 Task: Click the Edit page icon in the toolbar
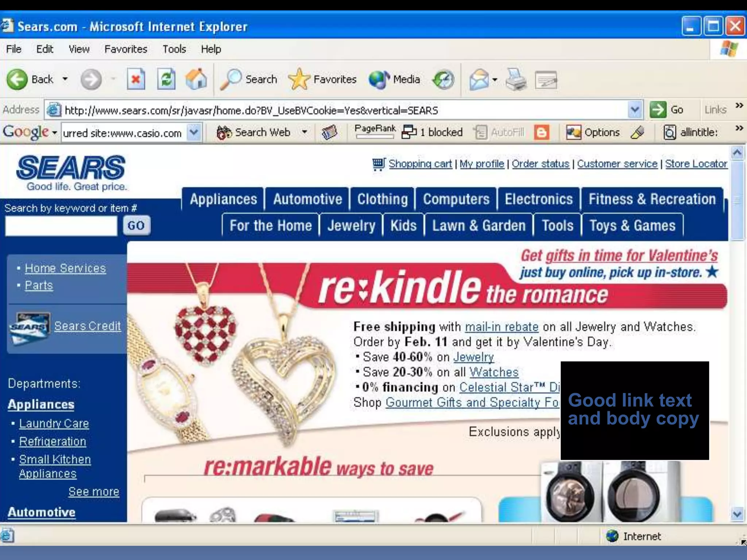click(x=546, y=80)
